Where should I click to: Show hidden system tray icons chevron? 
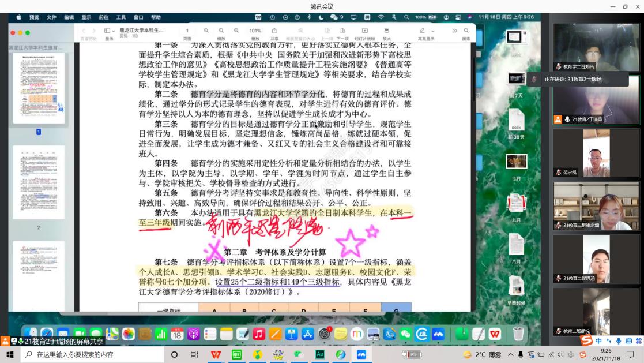tap(511, 354)
